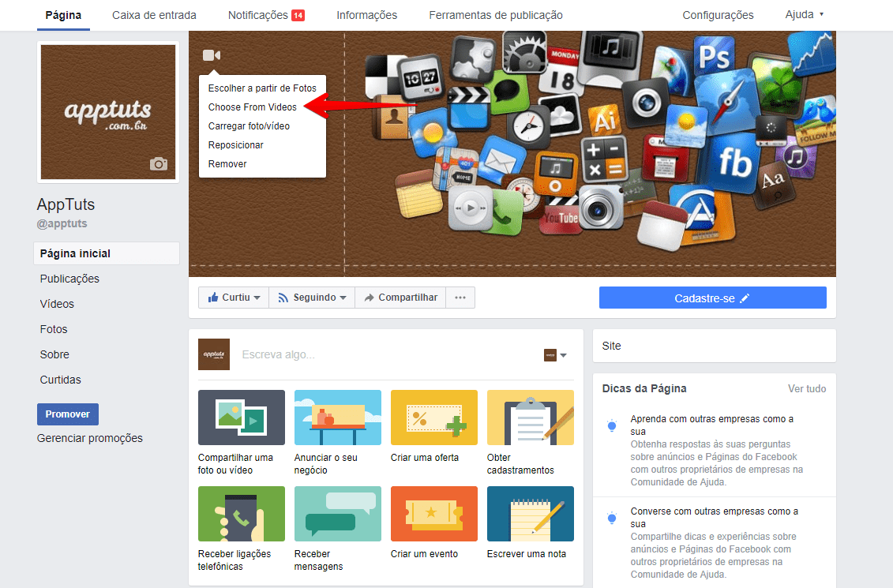The image size is (893, 588).
Task: Open the Informações tab
Action: [367, 15]
